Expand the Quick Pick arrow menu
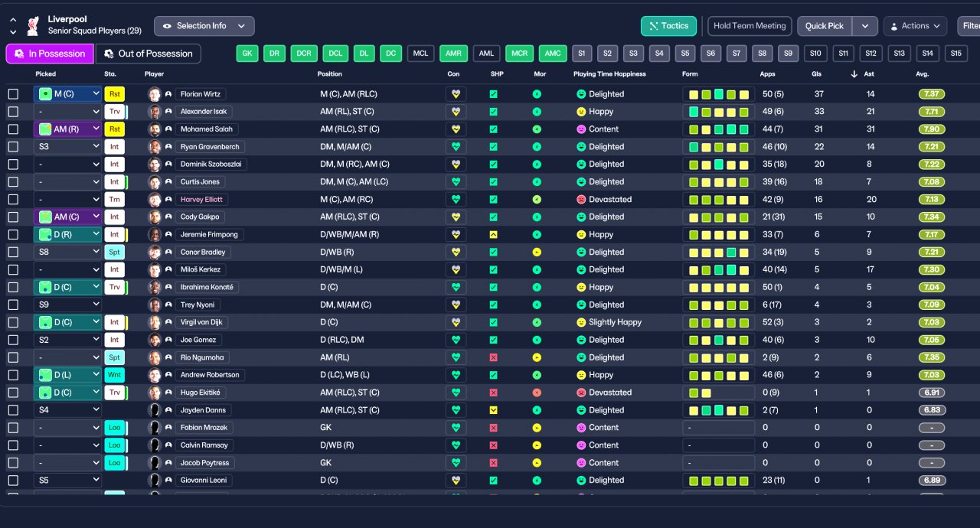This screenshot has height=528, width=980. click(x=864, y=26)
